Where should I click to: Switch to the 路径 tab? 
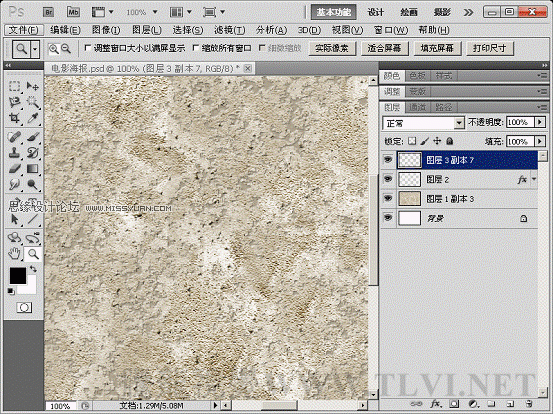pos(443,107)
